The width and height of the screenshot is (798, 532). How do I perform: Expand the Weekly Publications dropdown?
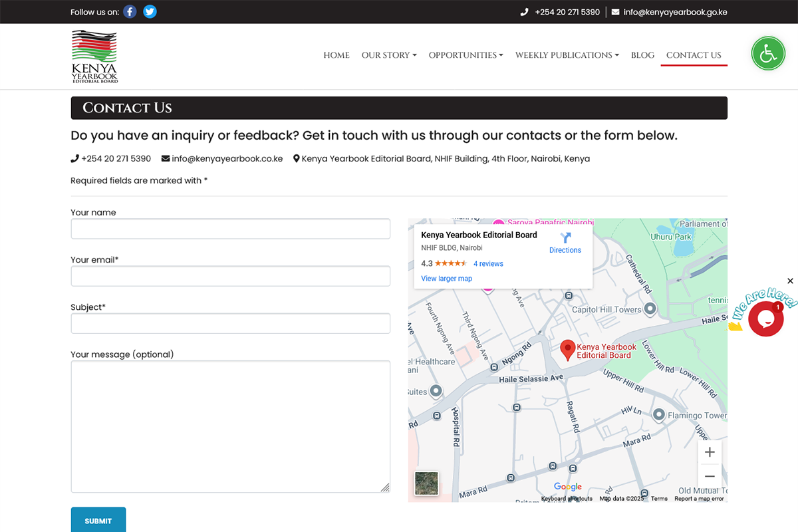(x=567, y=55)
